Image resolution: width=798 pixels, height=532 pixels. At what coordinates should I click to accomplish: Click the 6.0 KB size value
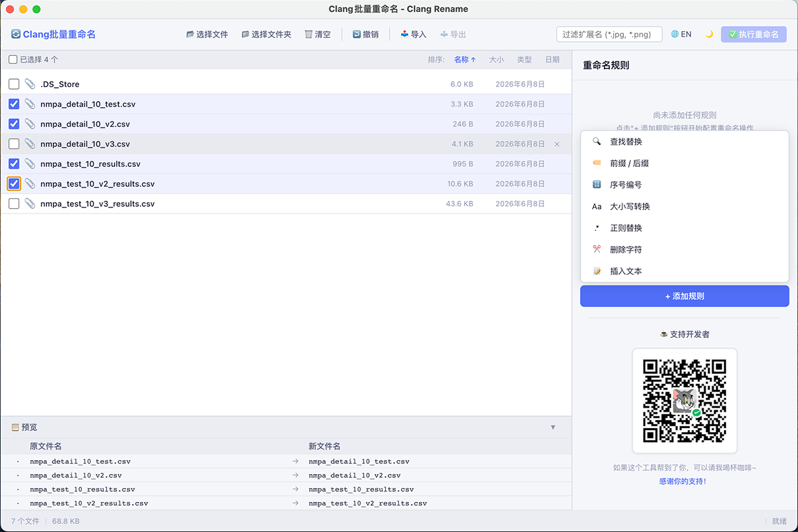pos(462,84)
